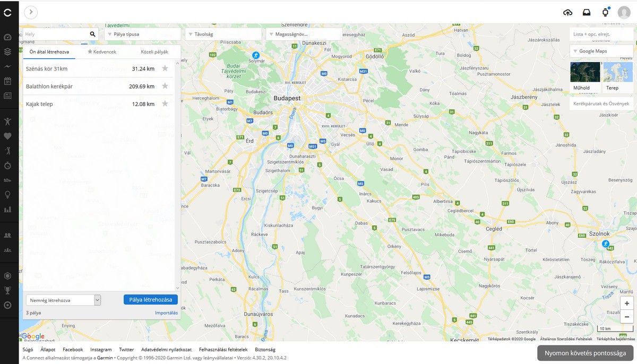Star the Balathlon kerékpár course
Screen dimensions: 637x364
(165, 86)
